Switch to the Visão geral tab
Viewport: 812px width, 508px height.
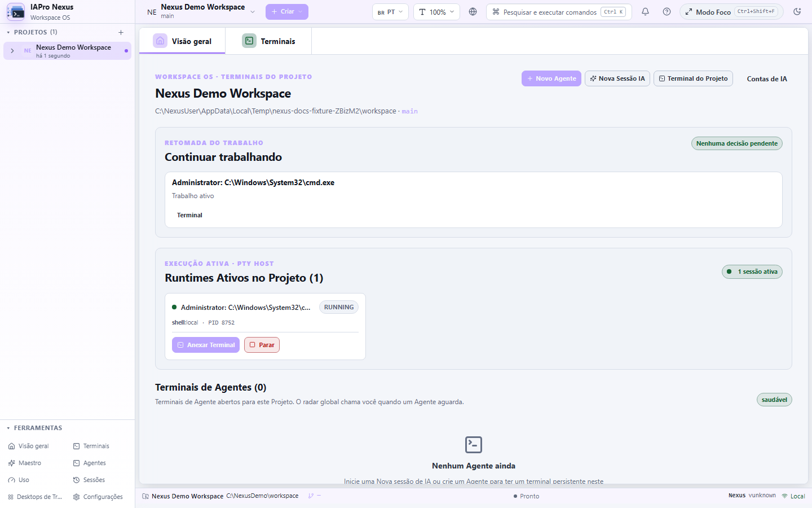182,41
